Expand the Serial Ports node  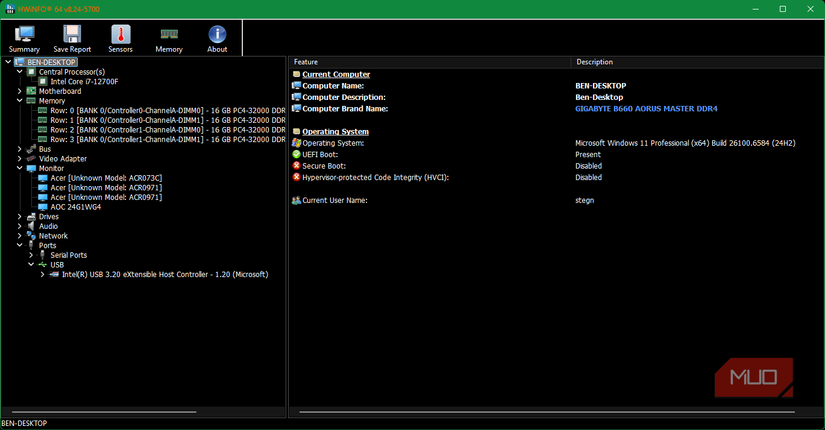pos(31,255)
